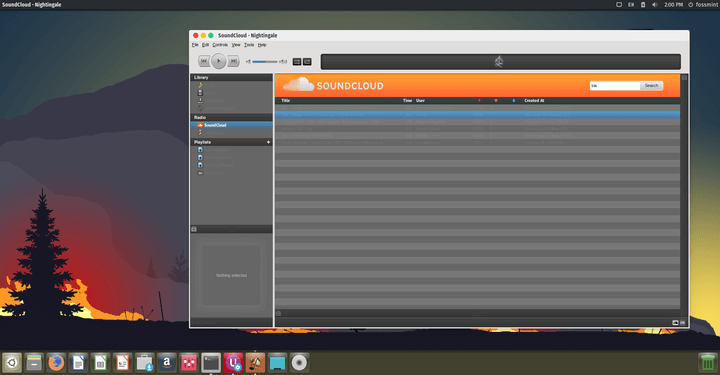Click the SoundCloud search input field
This screenshot has width=720, height=375.
[x=615, y=86]
